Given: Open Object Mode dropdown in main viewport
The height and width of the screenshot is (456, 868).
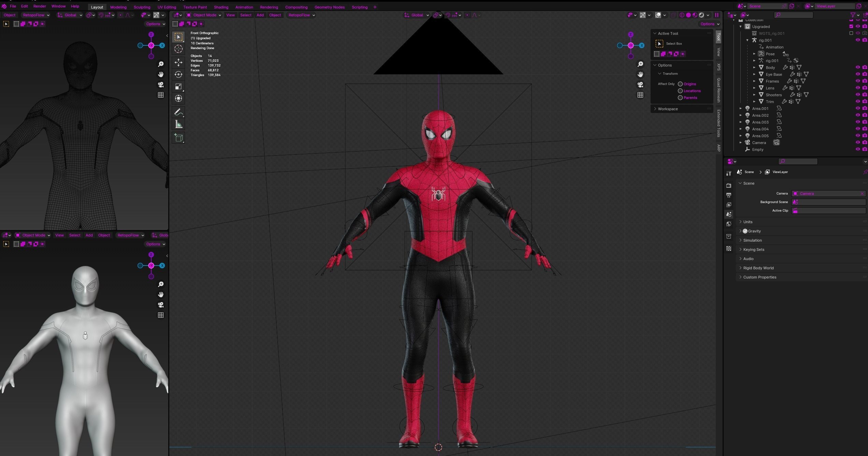Looking at the screenshot, I should tap(204, 15).
